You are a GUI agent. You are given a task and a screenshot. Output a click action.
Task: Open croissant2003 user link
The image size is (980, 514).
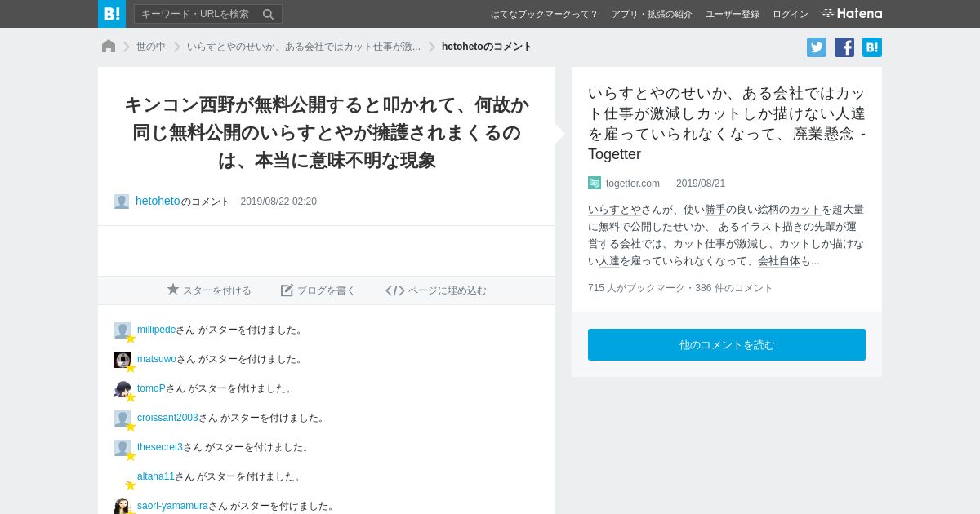(x=167, y=418)
